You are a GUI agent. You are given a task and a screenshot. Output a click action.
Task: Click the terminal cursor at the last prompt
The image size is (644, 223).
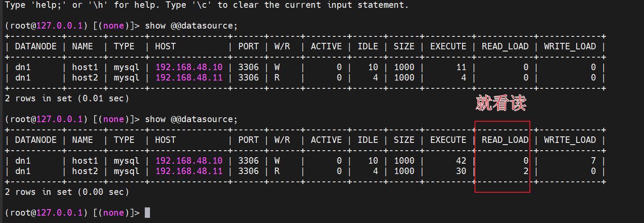[x=147, y=213]
